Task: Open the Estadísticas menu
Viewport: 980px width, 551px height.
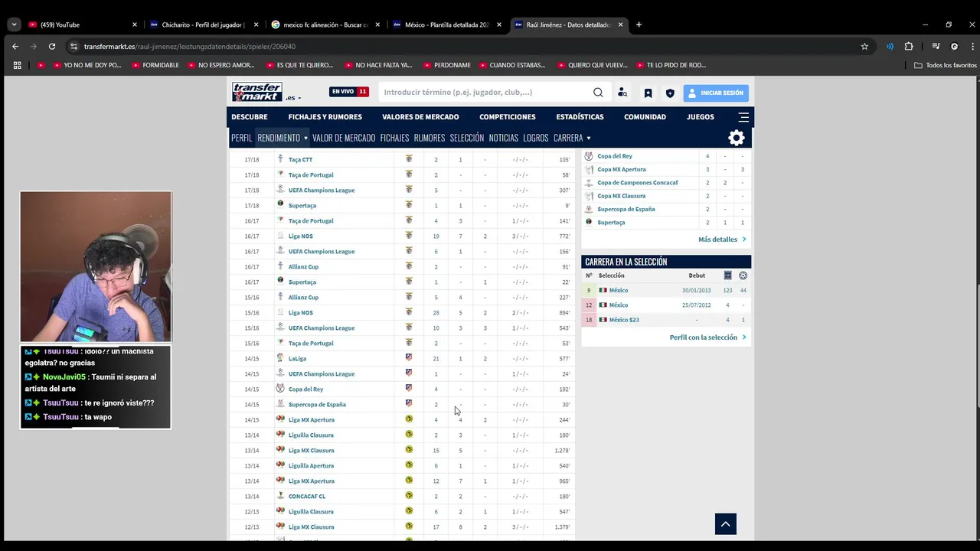Action: [x=580, y=117]
